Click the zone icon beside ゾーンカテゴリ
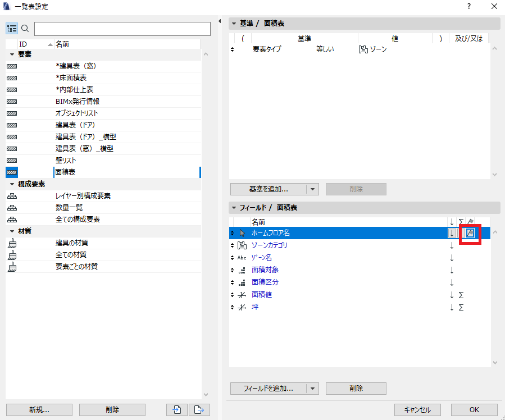505x420 pixels. [242, 245]
